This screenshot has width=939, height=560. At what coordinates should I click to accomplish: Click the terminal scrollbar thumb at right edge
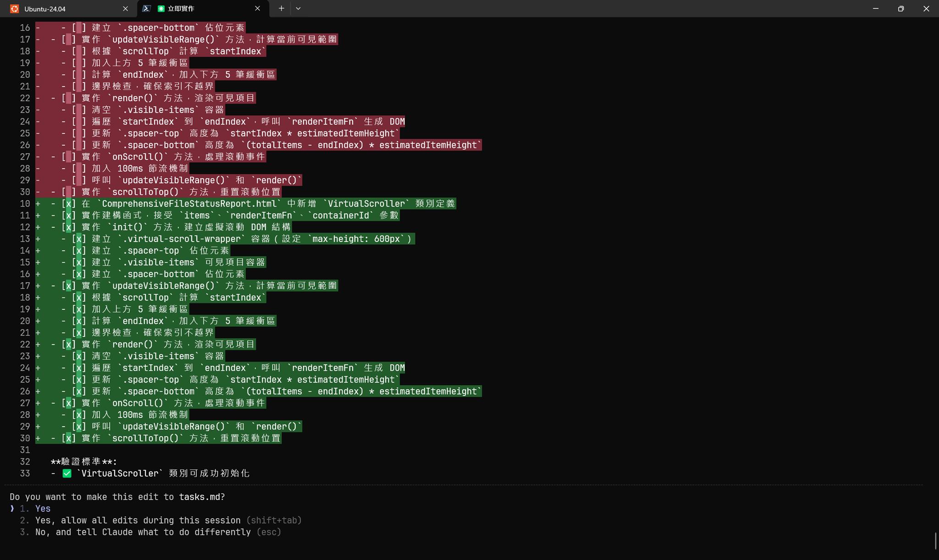[x=935, y=541]
